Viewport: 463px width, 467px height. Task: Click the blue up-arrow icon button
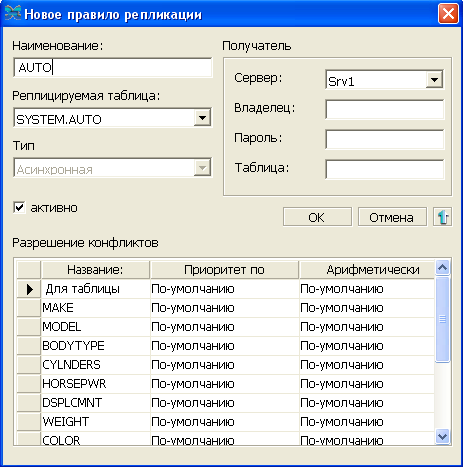(x=442, y=217)
